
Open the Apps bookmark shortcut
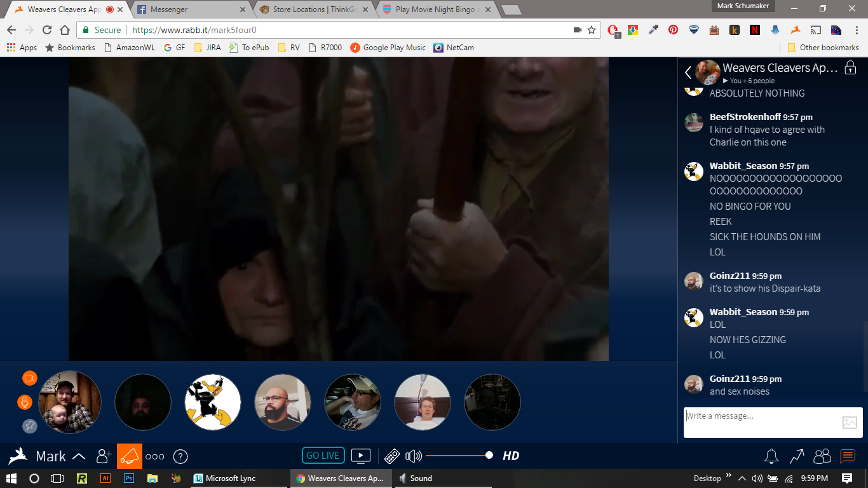point(22,48)
